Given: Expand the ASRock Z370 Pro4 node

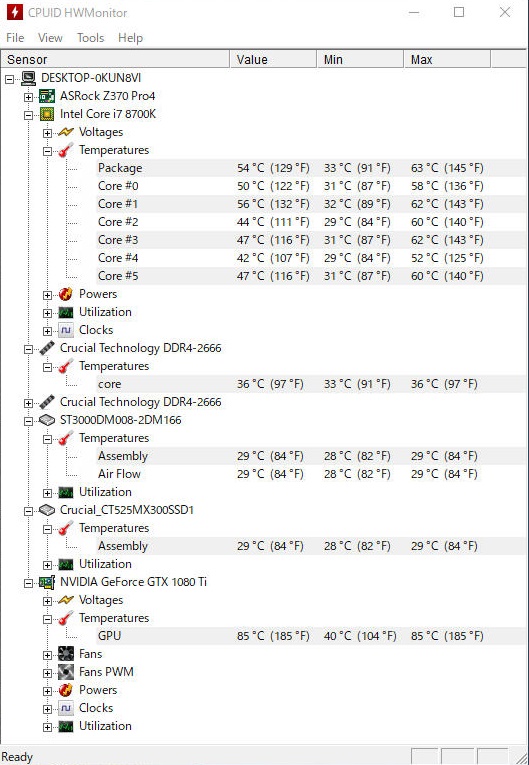Looking at the screenshot, I should tap(28, 97).
